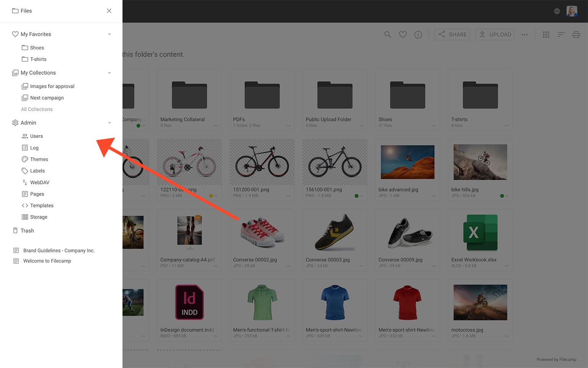Viewport: 588px width, 368px height.
Task: Click the favorite heart icon in toolbar
Action: pos(403,34)
